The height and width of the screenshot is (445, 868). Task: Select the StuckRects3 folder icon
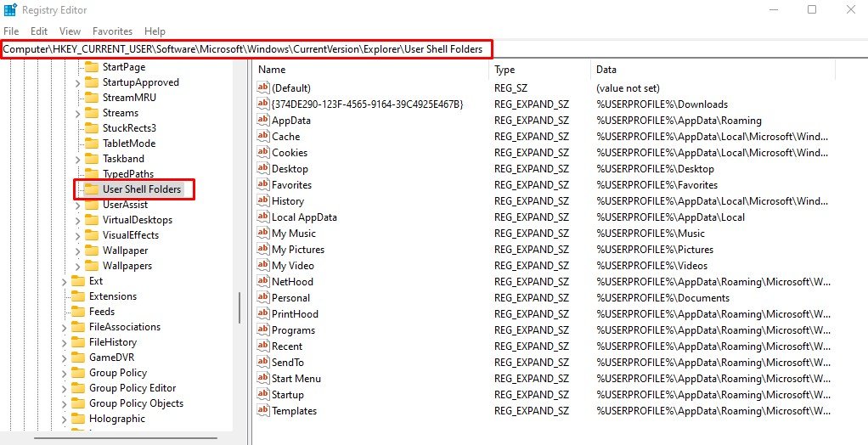click(92, 128)
